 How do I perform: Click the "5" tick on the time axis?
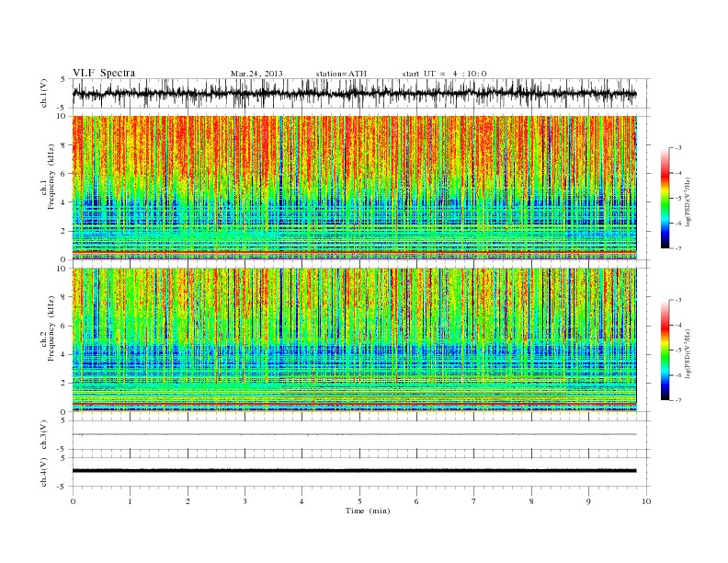(x=359, y=501)
